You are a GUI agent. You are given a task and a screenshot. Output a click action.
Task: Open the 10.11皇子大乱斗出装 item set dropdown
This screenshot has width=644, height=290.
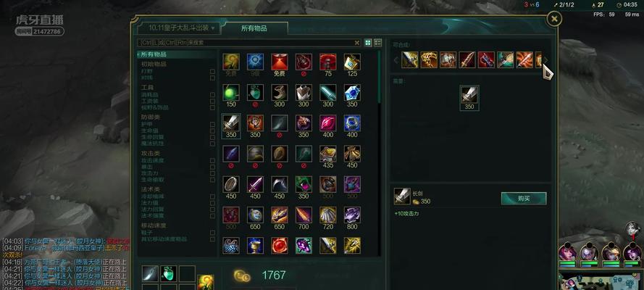[x=179, y=28]
